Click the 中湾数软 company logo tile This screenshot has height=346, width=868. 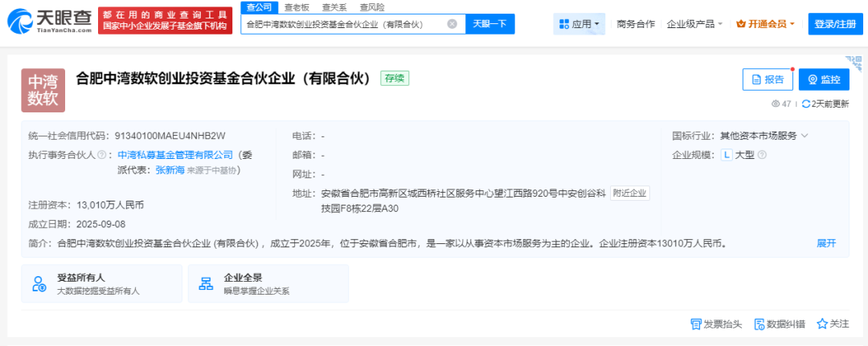click(x=43, y=91)
